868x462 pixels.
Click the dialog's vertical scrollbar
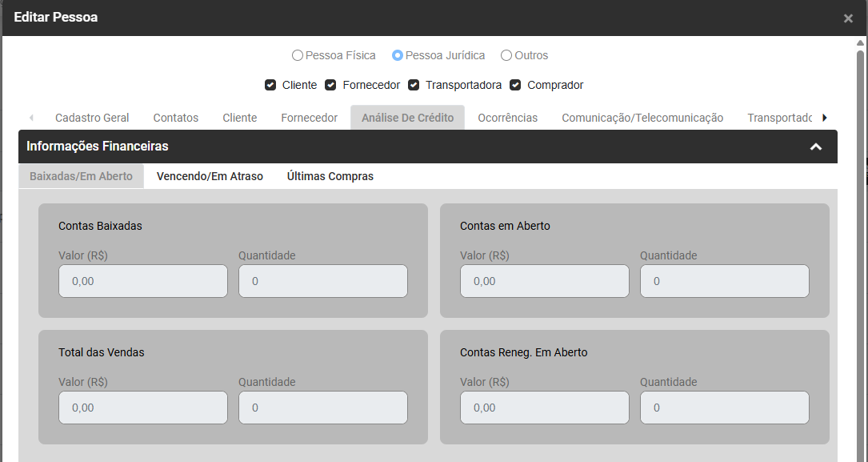[860, 255]
